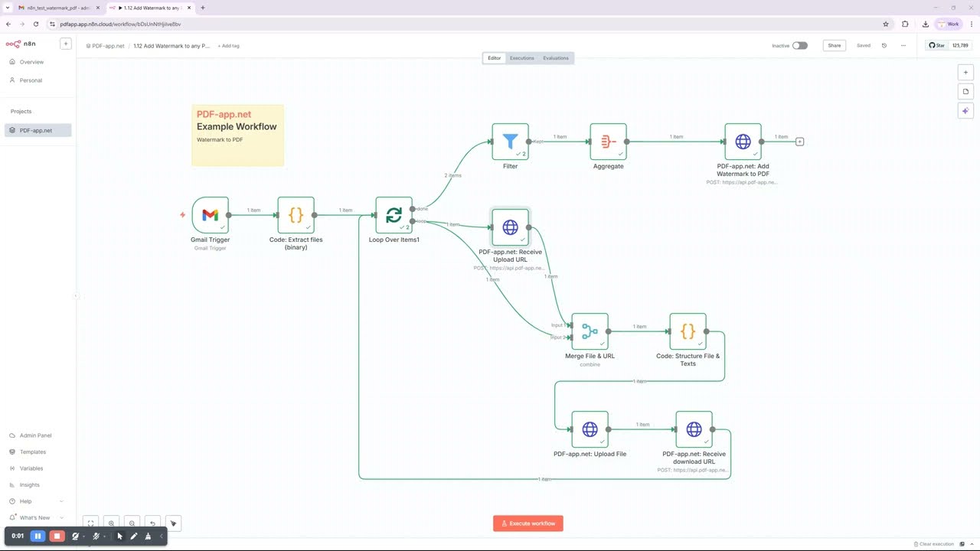Expand microphone options dropdown arrow in recorder
This screenshot has width=980, height=551.
pyautogui.click(x=104, y=536)
